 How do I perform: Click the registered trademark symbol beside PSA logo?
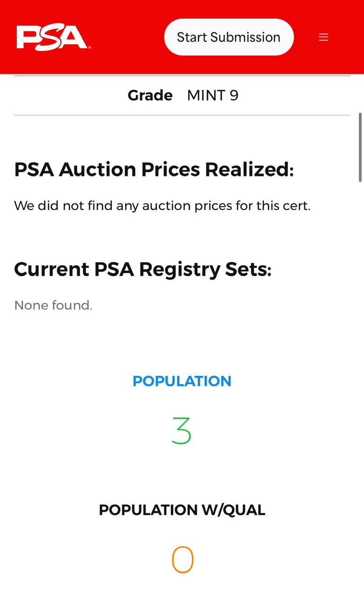(x=89, y=47)
